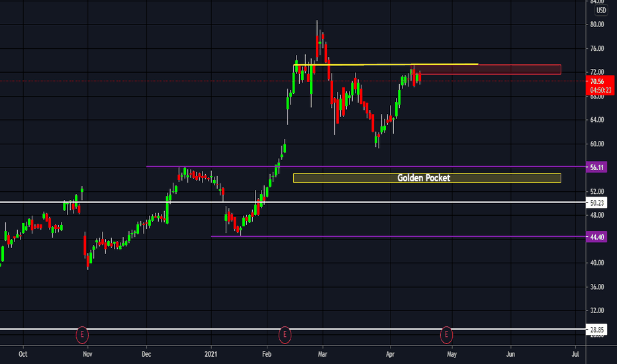Click the Jul label on time axis
Image resolution: width=617 pixels, height=364 pixels.
(x=575, y=354)
